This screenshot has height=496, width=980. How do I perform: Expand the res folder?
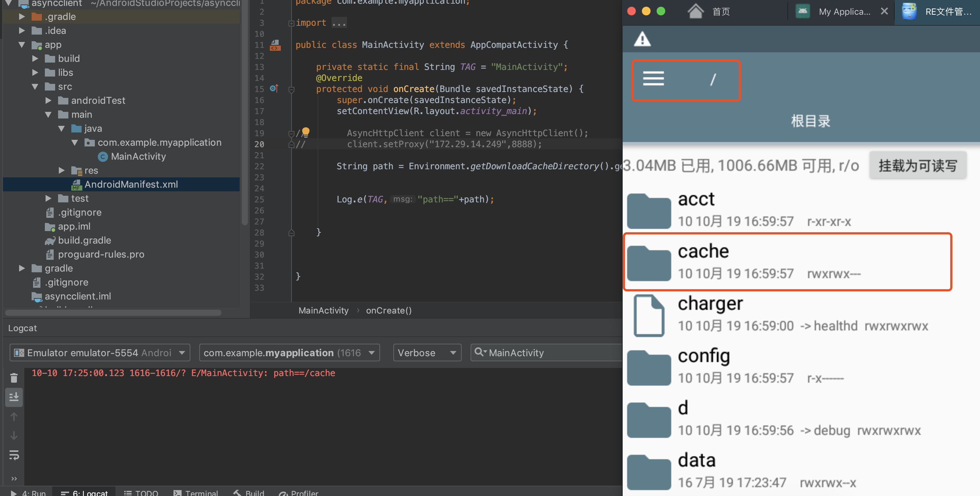(x=62, y=170)
